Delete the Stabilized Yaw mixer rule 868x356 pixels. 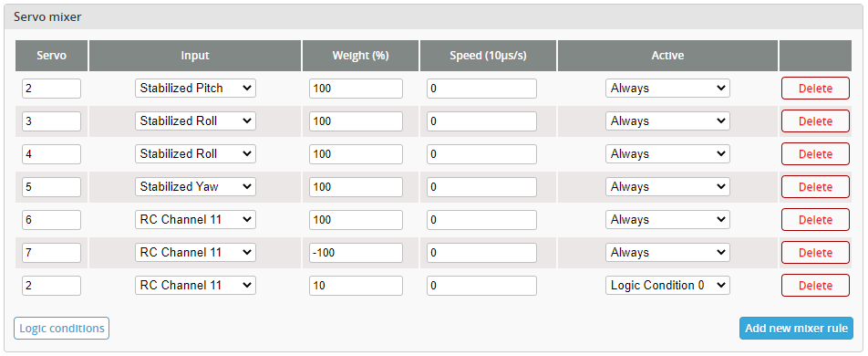pos(815,187)
